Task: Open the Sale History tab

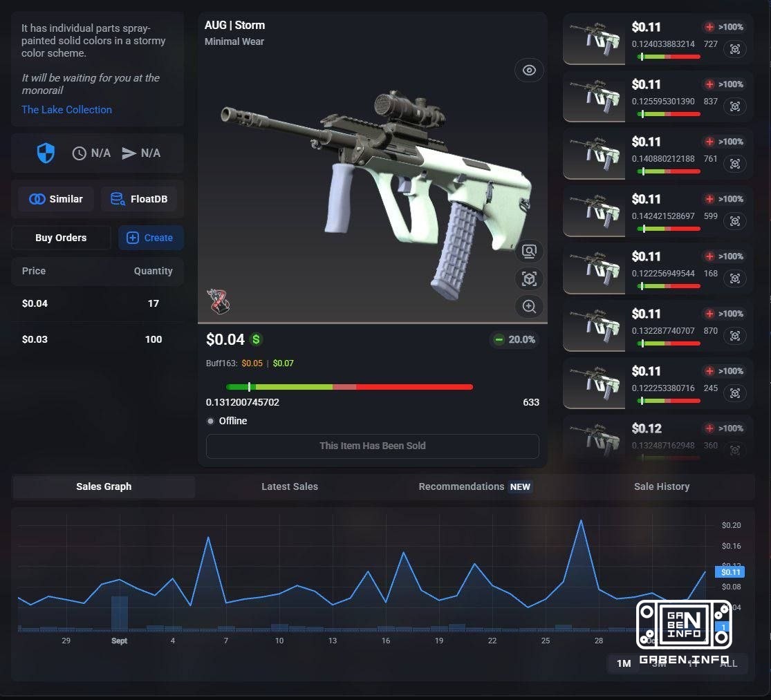Action: coord(661,486)
